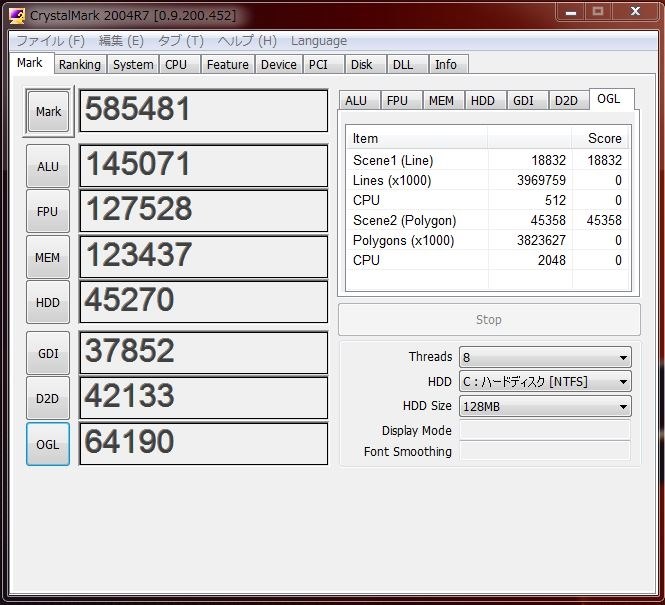This screenshot has height=605, width=665.
Task: Select the OGL results tab
Action: [611, 99]
